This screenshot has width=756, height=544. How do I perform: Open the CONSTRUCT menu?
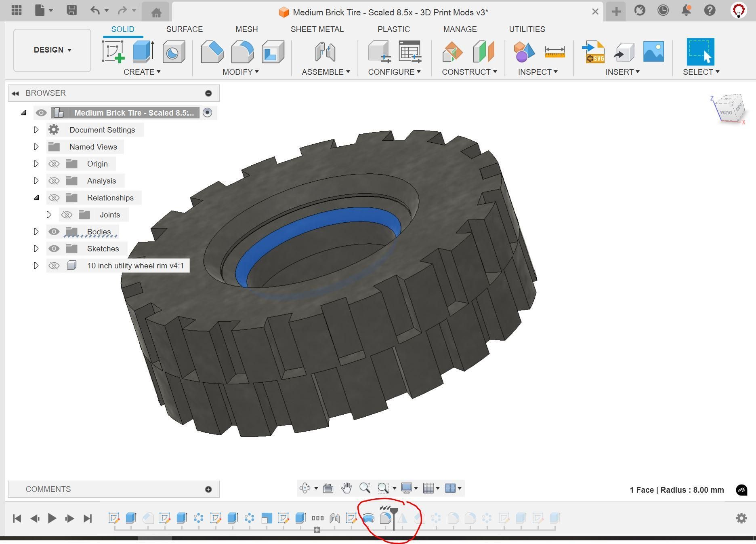(469, 72)
